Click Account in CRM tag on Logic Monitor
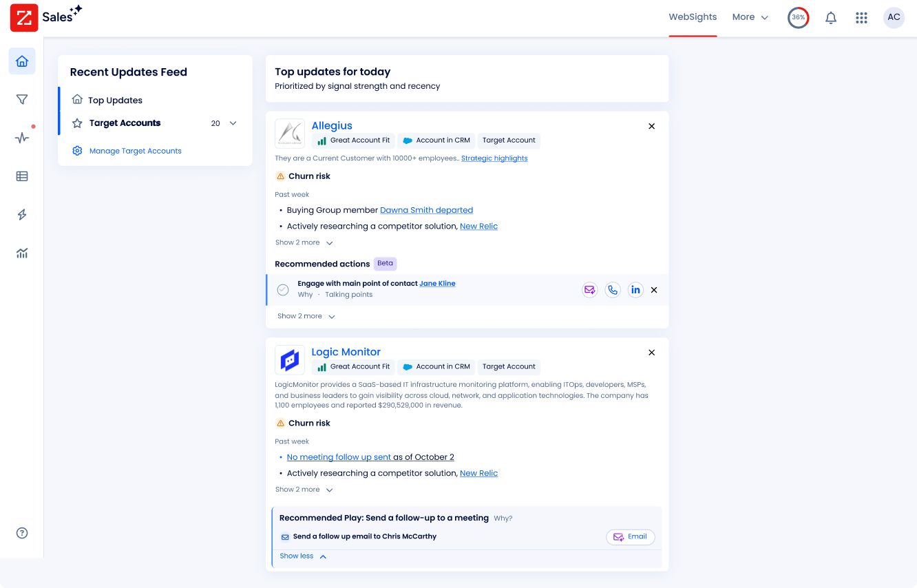Viewport: 917px width, 588px height. tap(436, 367)
